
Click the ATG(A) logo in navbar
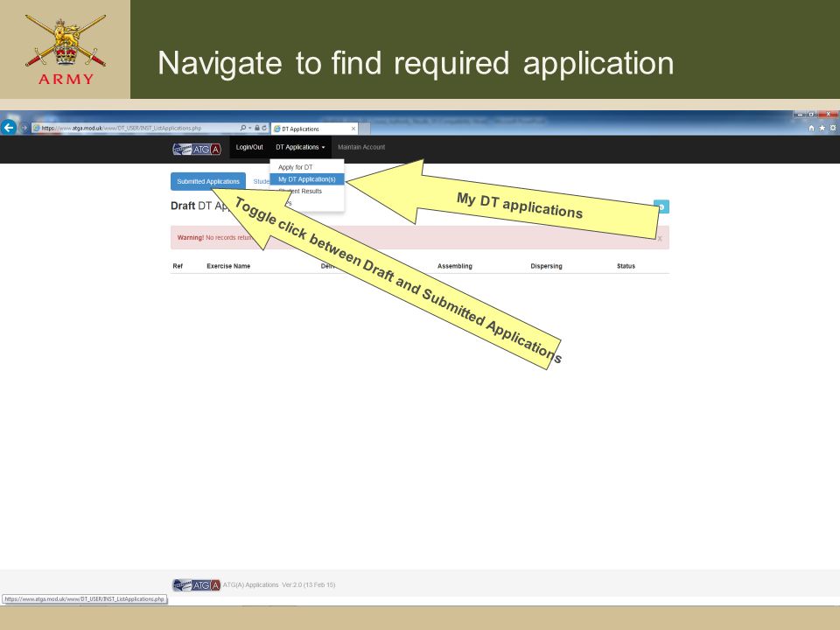[197, 149]
